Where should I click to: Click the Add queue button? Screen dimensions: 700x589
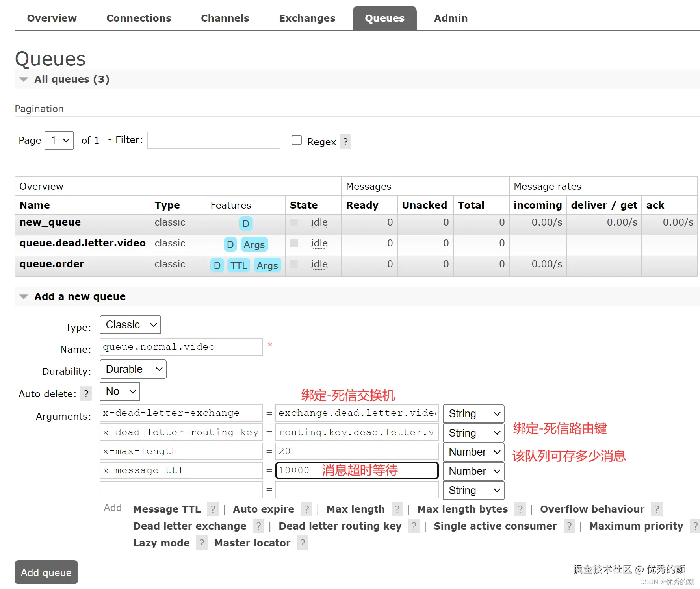coord(46,572)
